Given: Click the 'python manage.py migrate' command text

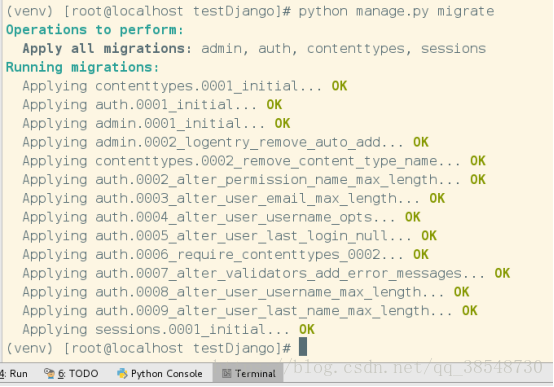Looking at the screenshot, I should coord(396,11).
